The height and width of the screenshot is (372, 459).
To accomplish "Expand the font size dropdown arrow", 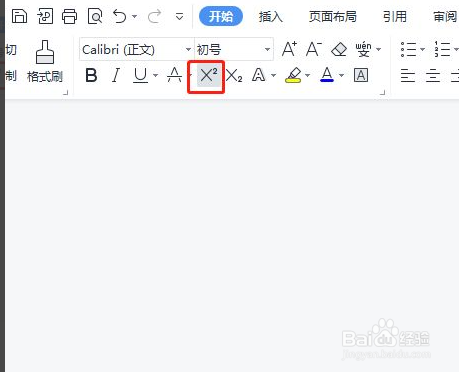I will pyautogui.click(x=267, y=50).
